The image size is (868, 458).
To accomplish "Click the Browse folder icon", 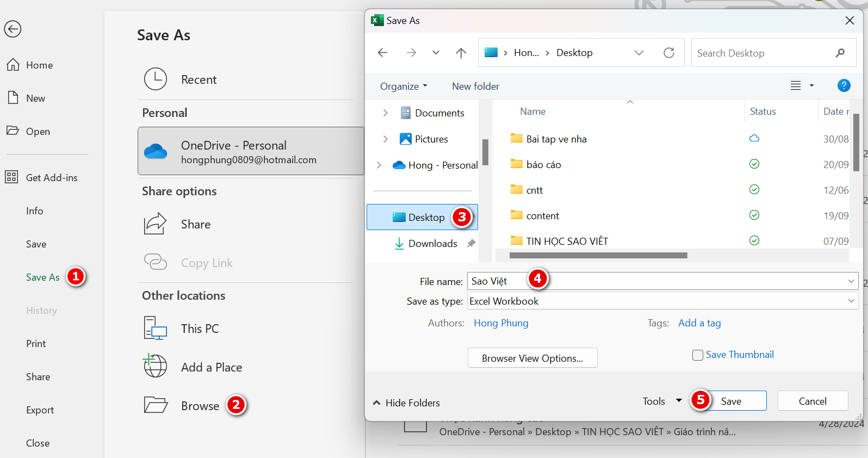I will [156, 405].
